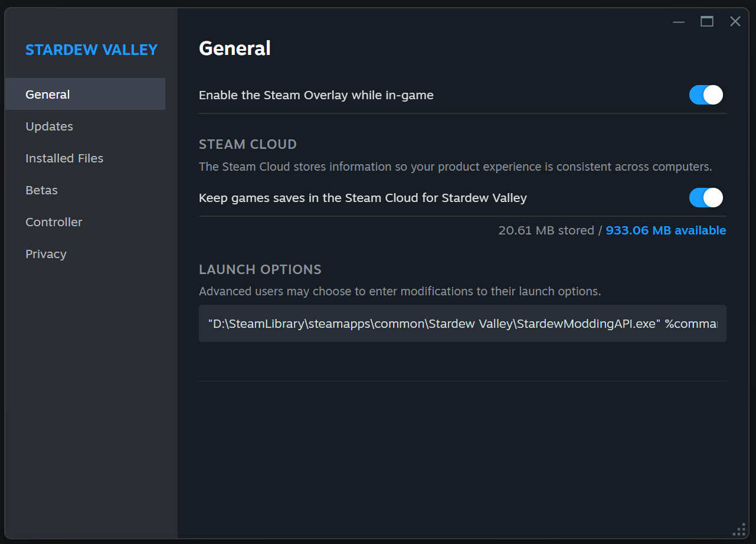This screenshot has width=756, height=544.
Task: Click the LAUNCH OPTIONS section heading
Action: click(x=260, y=269)
